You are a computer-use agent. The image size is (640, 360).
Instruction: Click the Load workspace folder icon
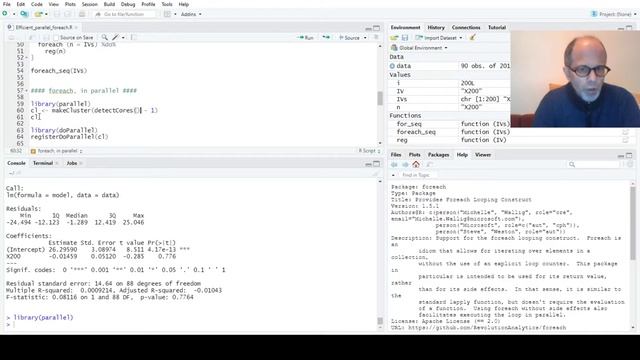(x=394, y=38)
